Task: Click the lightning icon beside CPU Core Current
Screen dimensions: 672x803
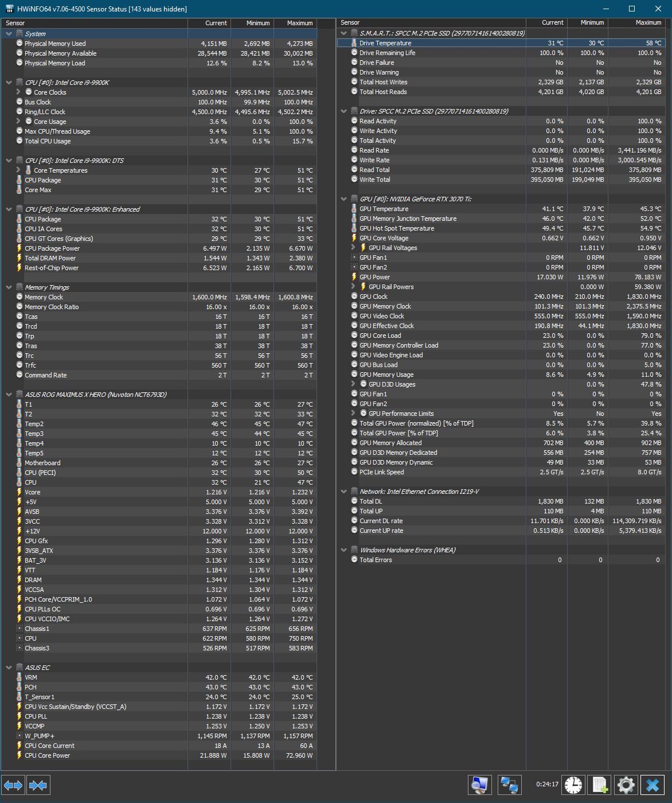Action: pos(19,746)
